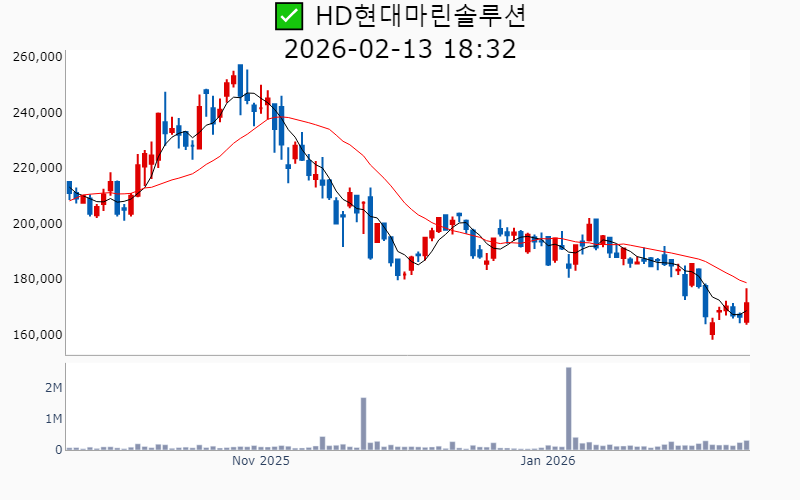Click the 2026-02-13 18:32 timestamp

point(400,49)
